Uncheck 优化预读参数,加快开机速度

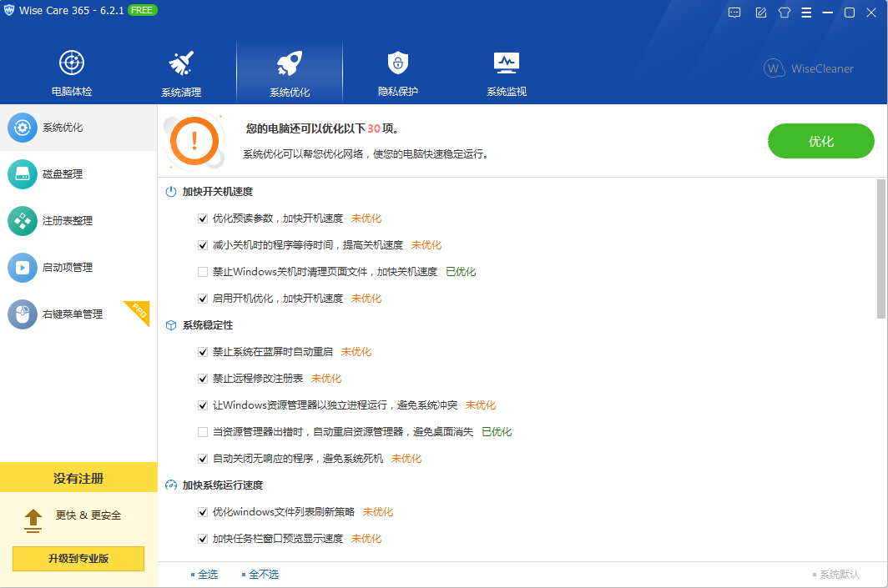203,219
